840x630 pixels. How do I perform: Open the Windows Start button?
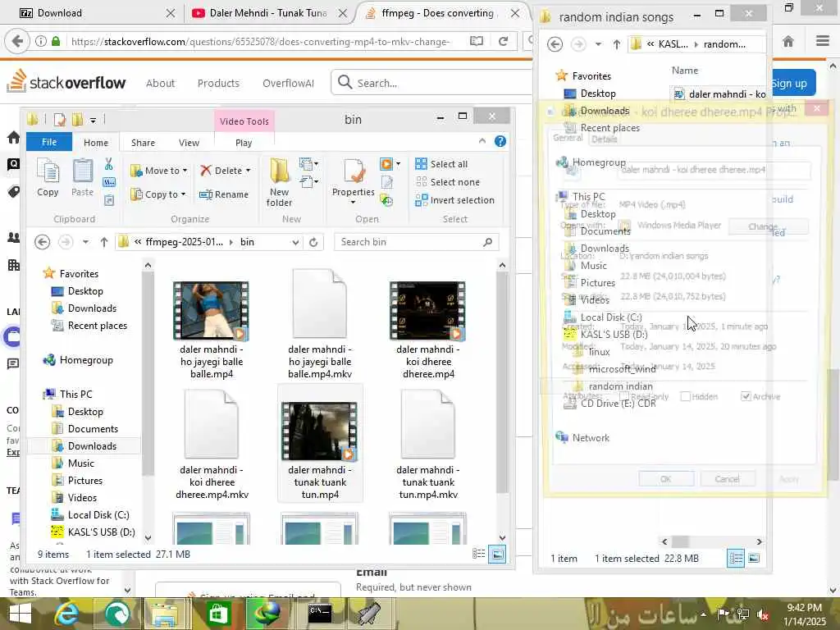21,614
